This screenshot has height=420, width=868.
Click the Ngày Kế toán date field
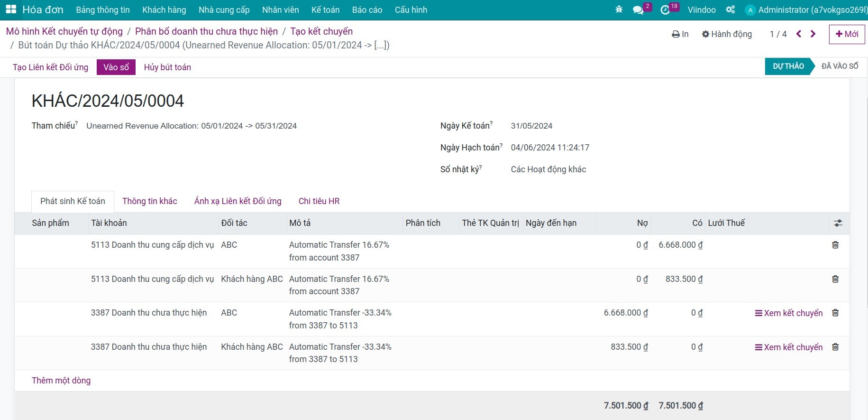(531, 126)
